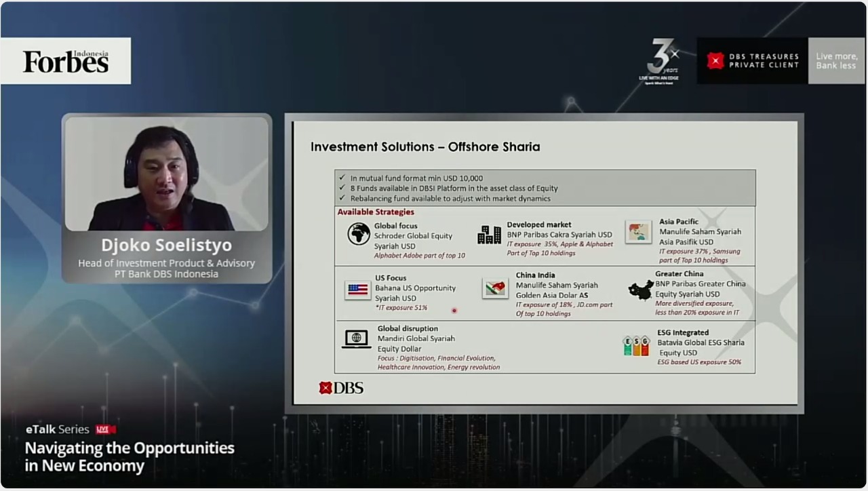This screenshot has height=491, width=868.
Task: Click the 'eTalk Series' label
Action: [x=58, y=429]
